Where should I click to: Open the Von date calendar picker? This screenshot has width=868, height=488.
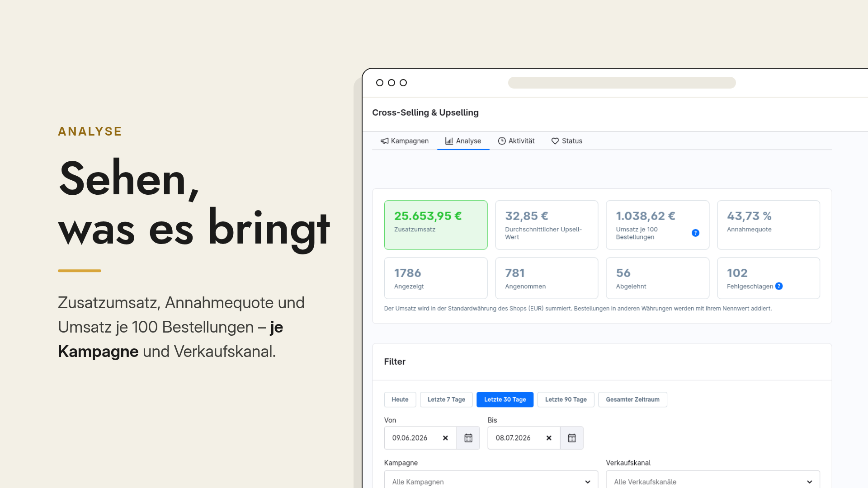(x=468, y=438)
